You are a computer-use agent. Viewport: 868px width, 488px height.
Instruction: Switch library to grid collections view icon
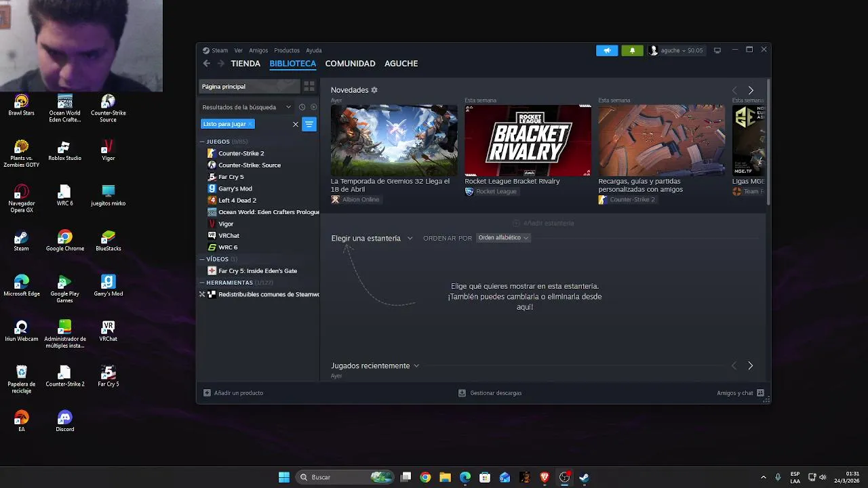309,86
